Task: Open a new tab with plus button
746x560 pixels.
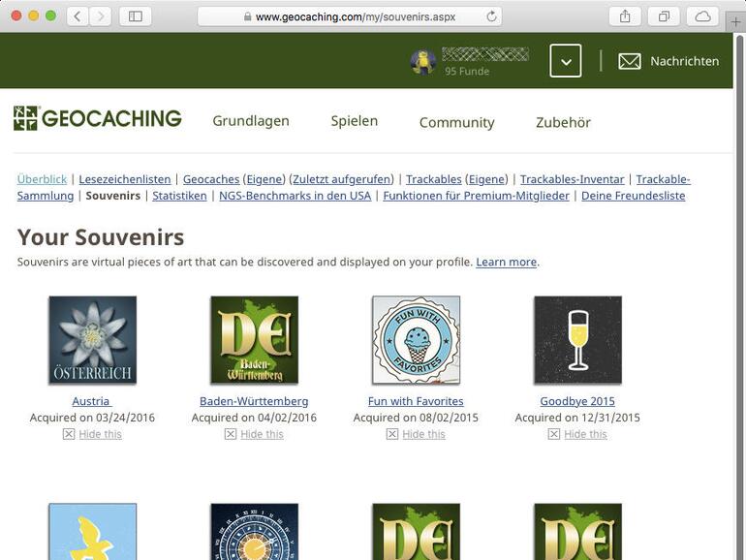Action: pyautogui.click(x=735, y=22)
